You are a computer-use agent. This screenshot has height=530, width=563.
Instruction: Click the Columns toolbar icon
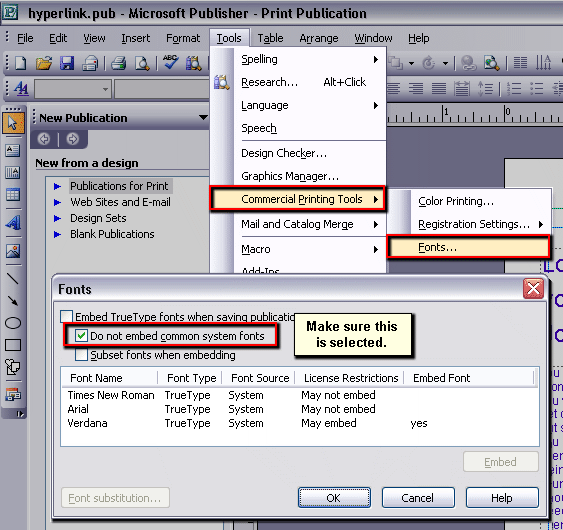520,63
